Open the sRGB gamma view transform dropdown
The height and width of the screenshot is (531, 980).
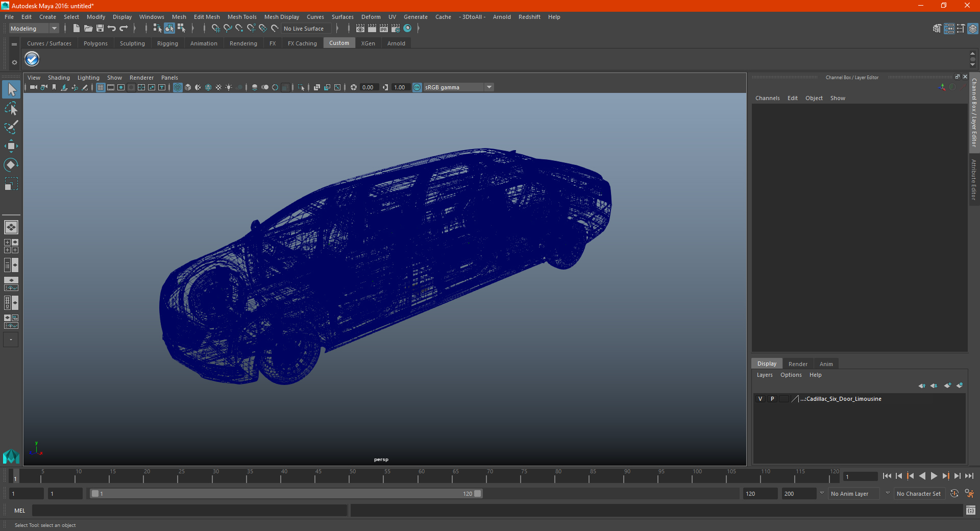tap(458, 87)
